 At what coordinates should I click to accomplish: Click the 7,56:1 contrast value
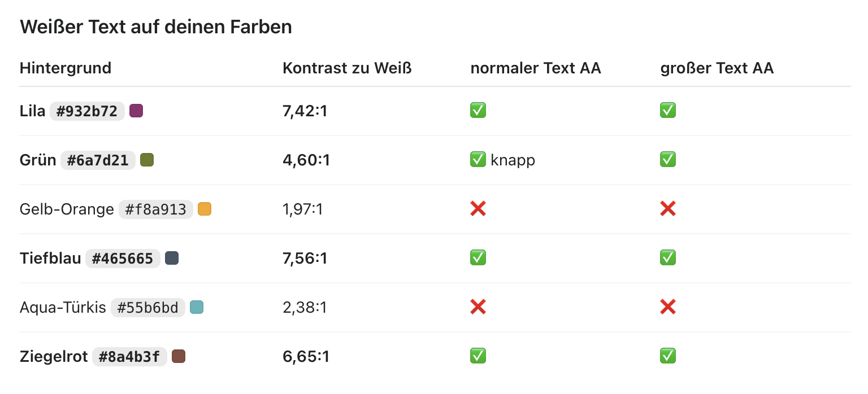305,259
